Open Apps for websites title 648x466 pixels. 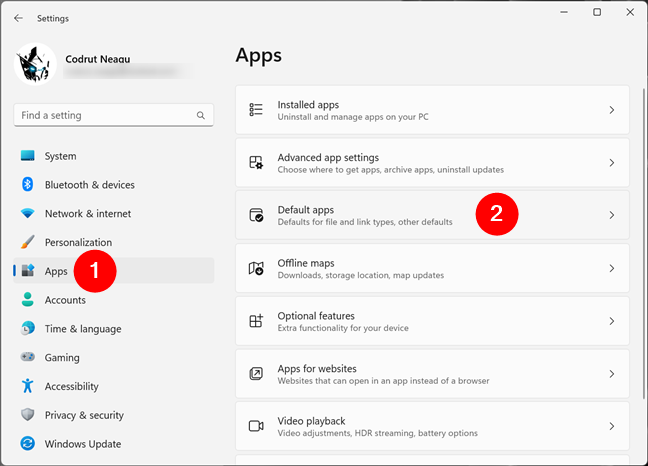(x=317, y=369)
